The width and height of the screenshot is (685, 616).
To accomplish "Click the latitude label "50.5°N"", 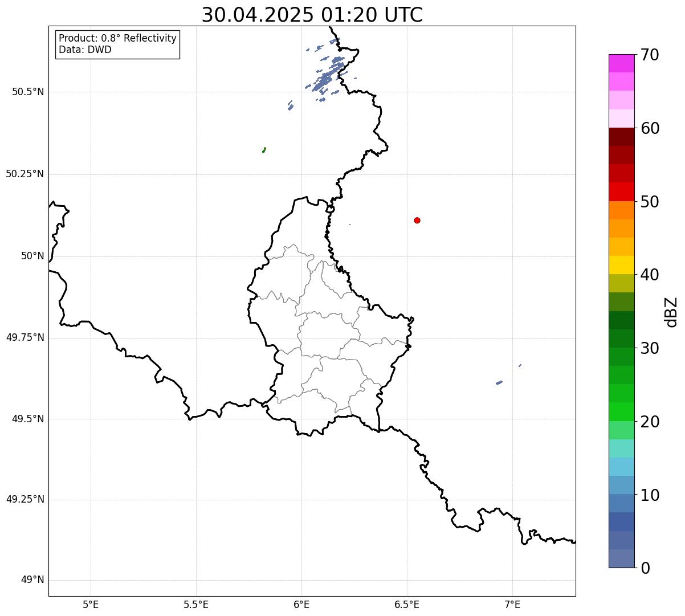I will pyautogui.click(x=28, y=92).
